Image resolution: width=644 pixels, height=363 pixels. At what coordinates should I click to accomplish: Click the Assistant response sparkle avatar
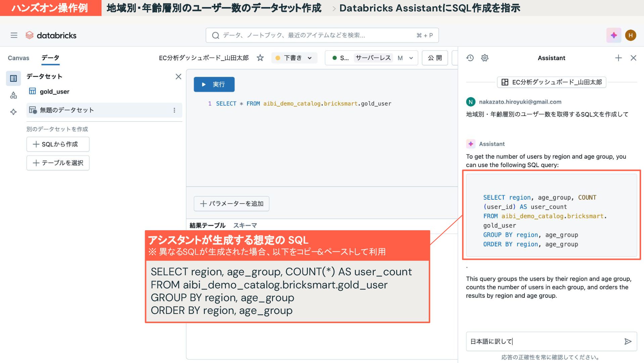tap(471, 144)
